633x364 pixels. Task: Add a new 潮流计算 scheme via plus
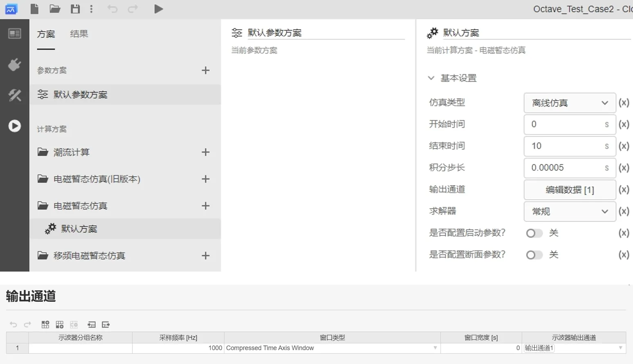pos(206,152)
